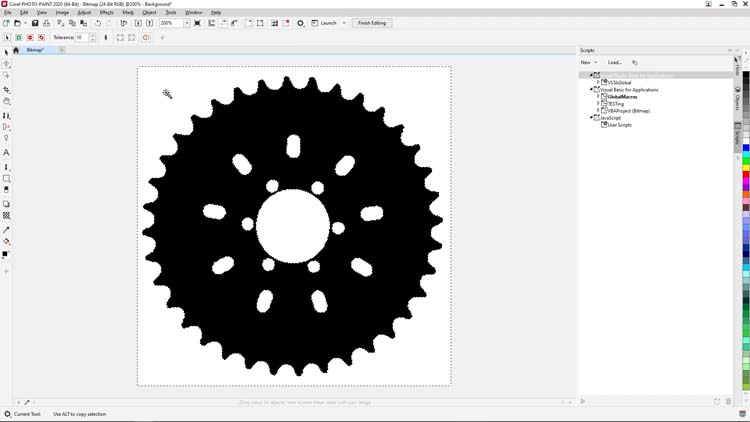
Task: Open the Adjust menu
Action: point(84,12)
